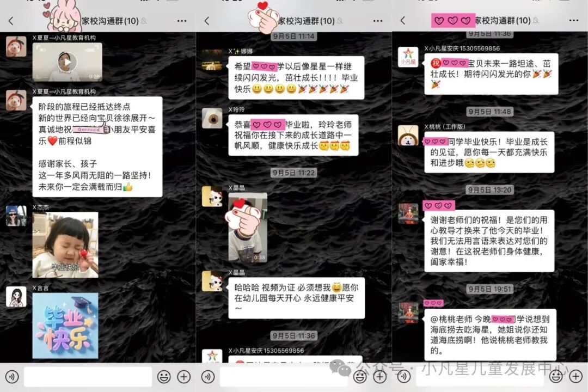The height and width of the screenshot is (392, 588).
Task: Tap the 9月5日 11:14 timestamp
Action: click(294, 36)
